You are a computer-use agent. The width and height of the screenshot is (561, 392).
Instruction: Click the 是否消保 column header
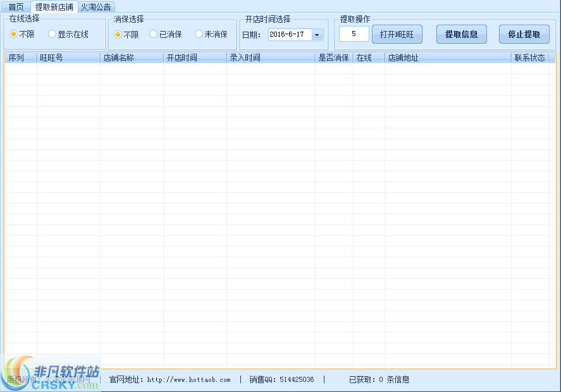334,58
